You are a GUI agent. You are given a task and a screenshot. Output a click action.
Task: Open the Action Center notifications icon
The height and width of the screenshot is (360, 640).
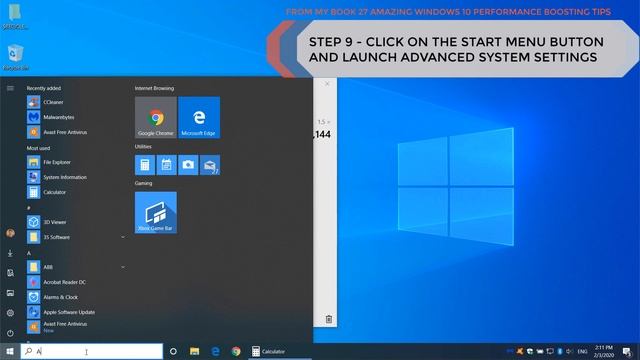tap(627, 351)
